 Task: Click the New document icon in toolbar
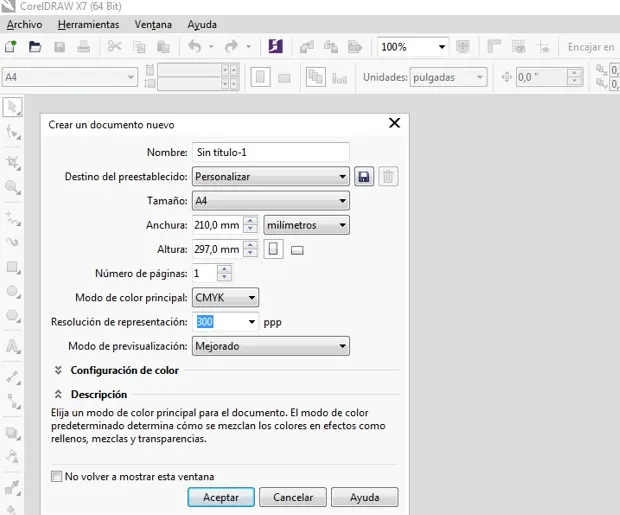point(11,47)
